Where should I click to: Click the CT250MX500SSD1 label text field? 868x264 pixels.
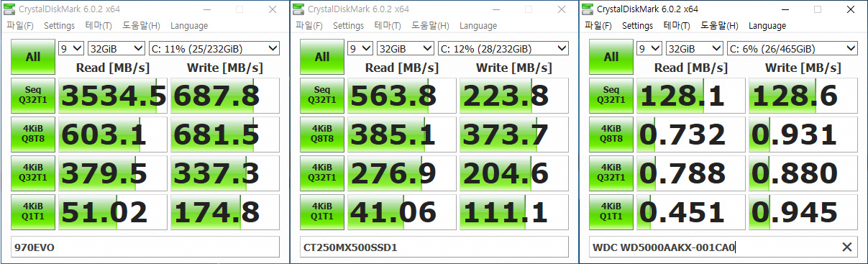434,247
